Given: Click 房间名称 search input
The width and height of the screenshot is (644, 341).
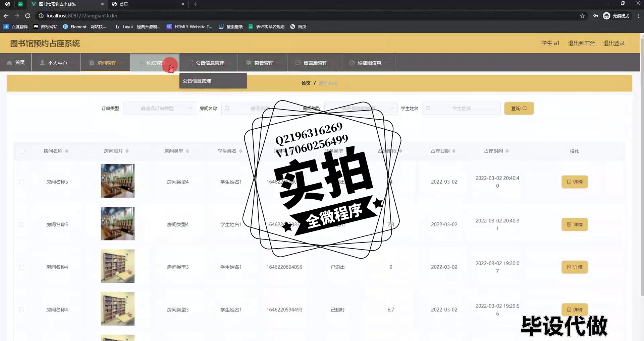Looking at the screenshot, I should [260, 108].
